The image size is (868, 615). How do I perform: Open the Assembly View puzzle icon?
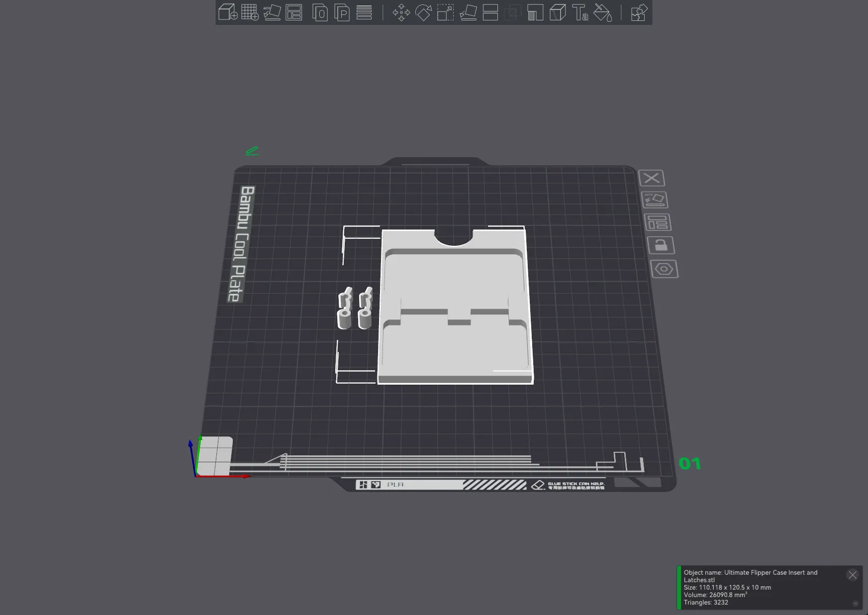click(639, 12)
